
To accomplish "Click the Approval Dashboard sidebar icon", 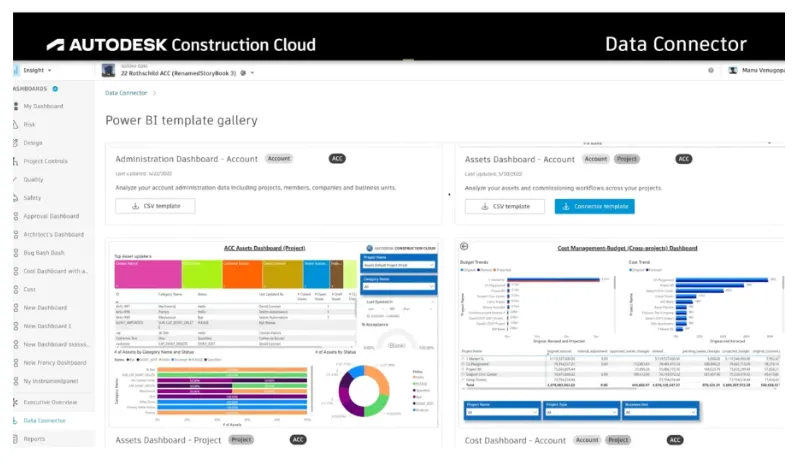I will (x=16, y=216).
